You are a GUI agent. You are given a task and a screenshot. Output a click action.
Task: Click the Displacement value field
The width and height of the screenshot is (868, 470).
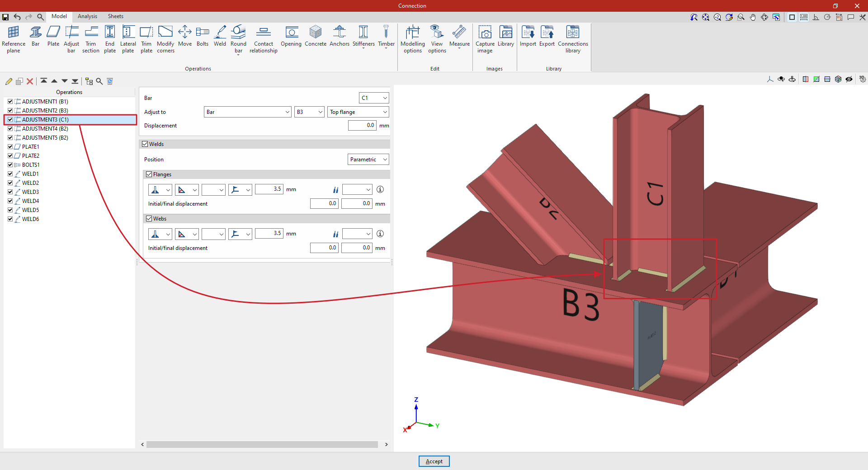pyautogui.click(x=362, y=126)
